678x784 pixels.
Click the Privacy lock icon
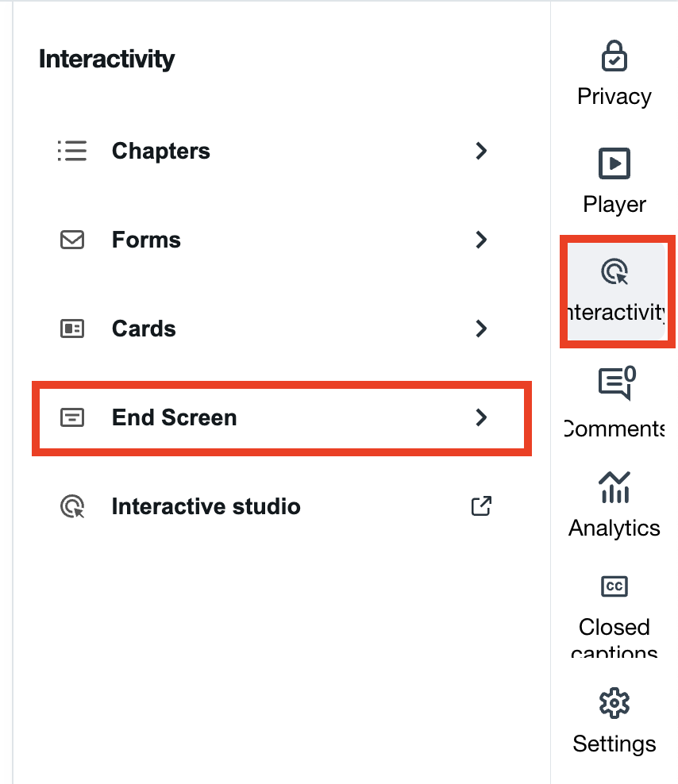pos(614,56)
